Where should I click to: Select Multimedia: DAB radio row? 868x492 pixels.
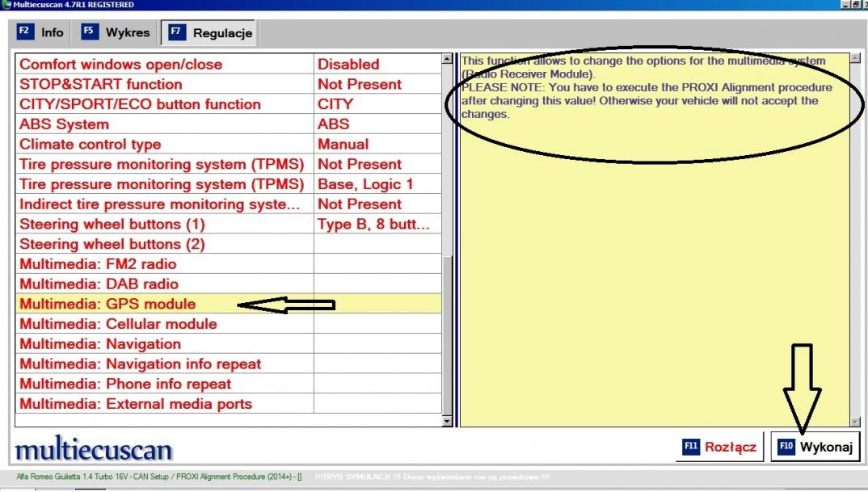point(228,284)
